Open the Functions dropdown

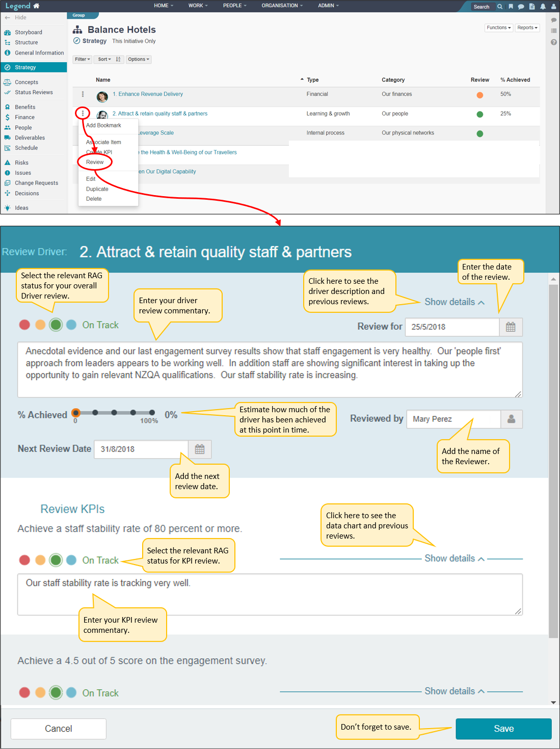[498, 28]
